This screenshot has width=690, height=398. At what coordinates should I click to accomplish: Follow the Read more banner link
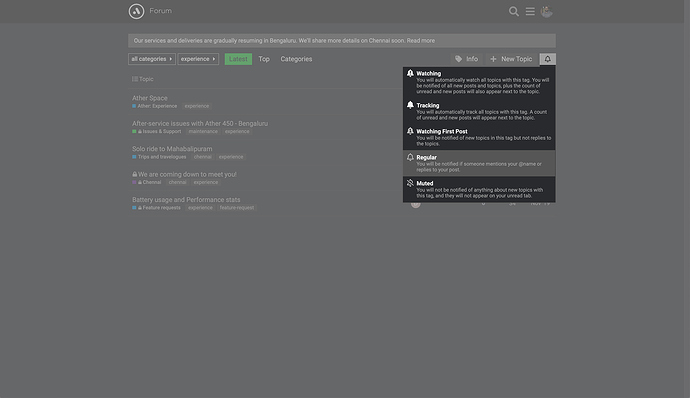tap(421, 41)
